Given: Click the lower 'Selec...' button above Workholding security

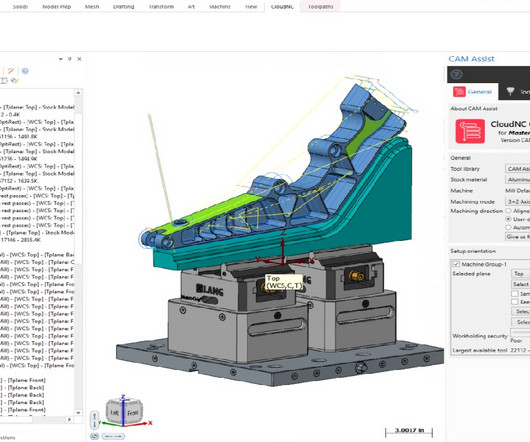Looking at the screenshot, I should point(520,322).
